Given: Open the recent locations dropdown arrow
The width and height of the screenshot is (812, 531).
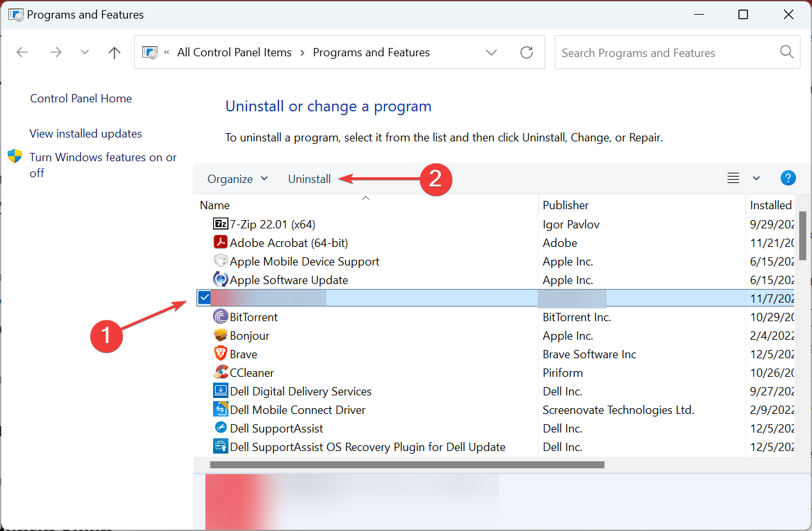Looking at the screenshot, I should click(84, 52).
